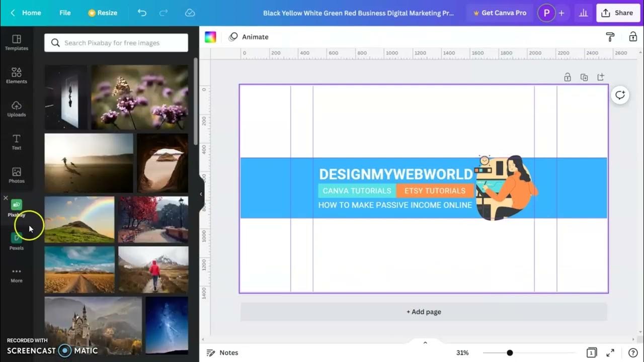Viewport: 644px width, 362px height.
Task: Click the 31% zoom percentage
Action: pyautogui.click(x=462, y=353)
